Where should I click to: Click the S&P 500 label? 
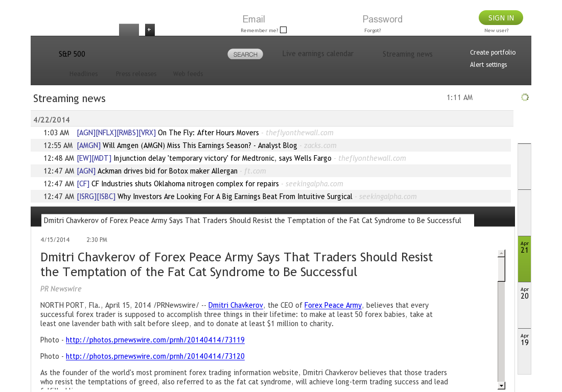(x=72, y=54)
